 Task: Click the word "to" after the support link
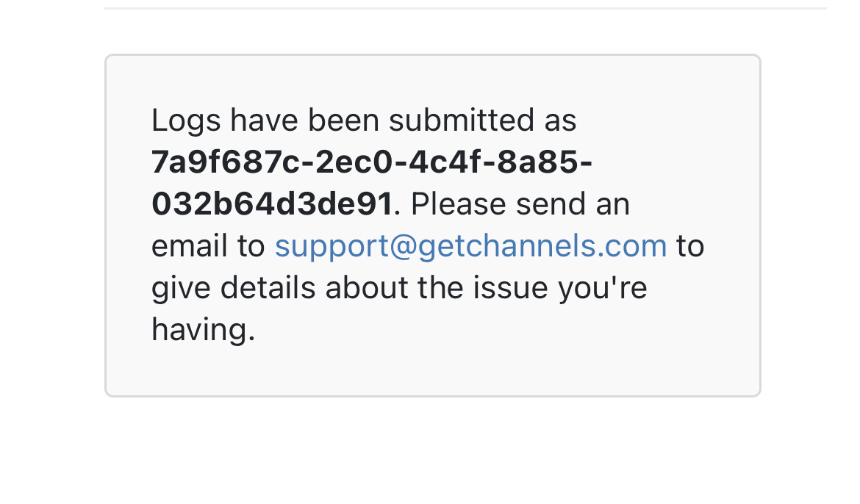(690, 246)
